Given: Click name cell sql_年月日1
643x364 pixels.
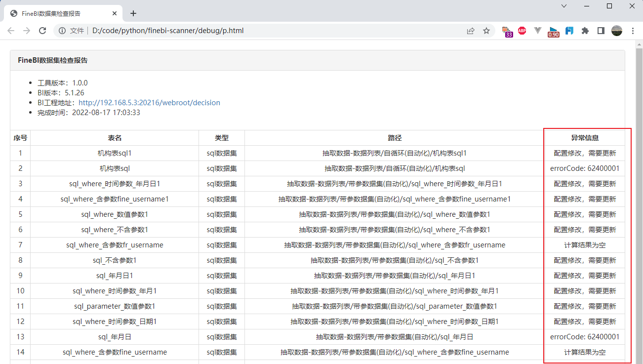Looking at the screenshot, I should (x=115, y=276).
